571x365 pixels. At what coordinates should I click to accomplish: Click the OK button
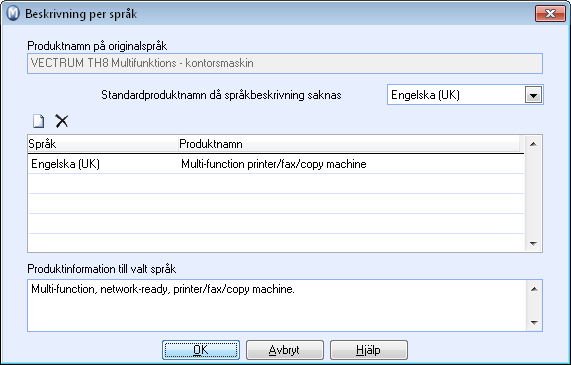point(201,350)
